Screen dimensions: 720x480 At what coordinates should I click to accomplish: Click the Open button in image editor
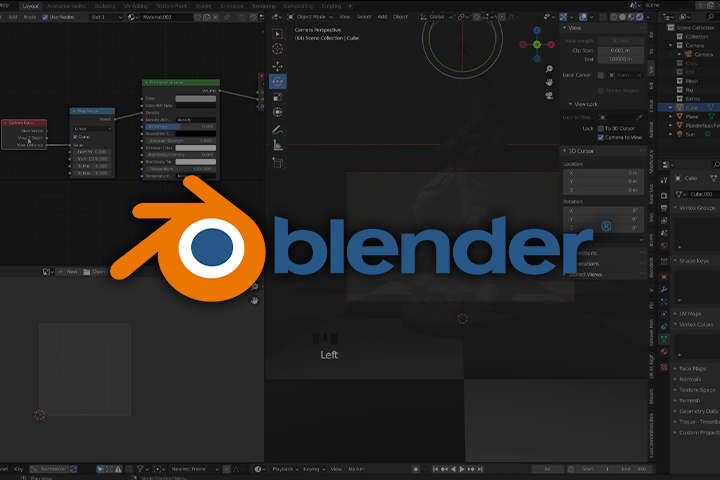point(95,271)
